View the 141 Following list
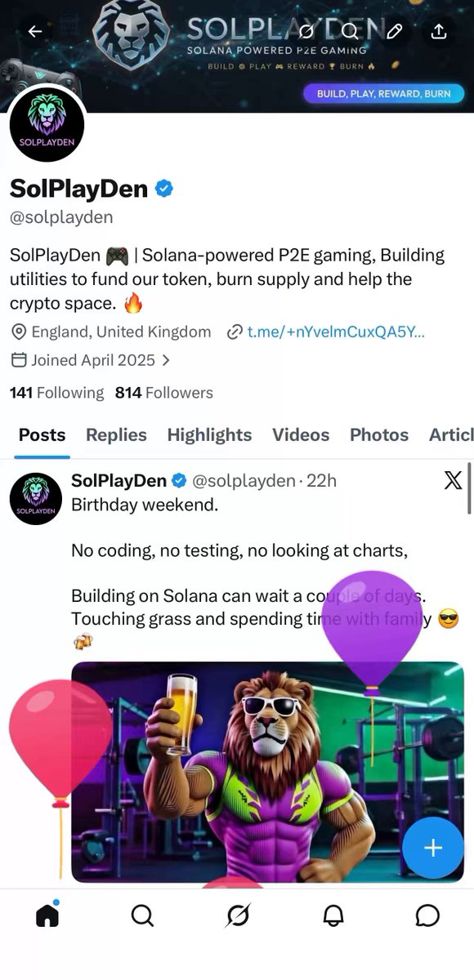This screenshot has width=474, height=980. tap(56, 393)
